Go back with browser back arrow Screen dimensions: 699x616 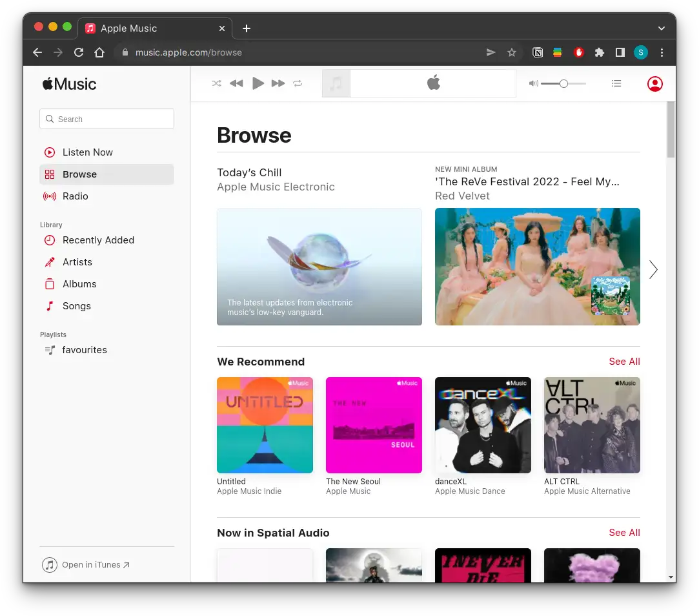point(37,52)
